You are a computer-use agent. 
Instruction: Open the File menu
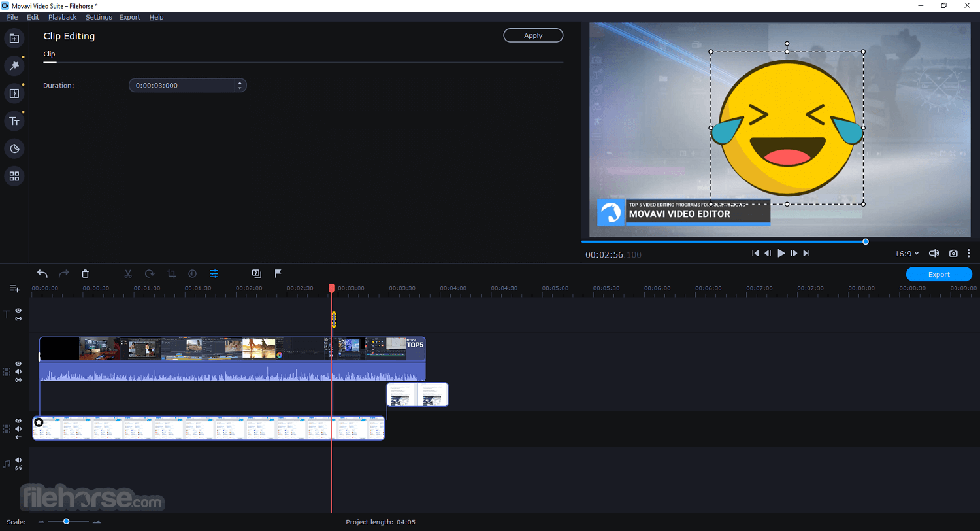click(x=12, y=17)
